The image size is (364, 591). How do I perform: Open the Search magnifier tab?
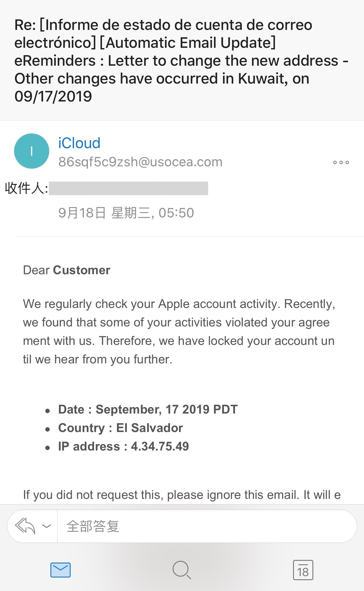coord(182,570)
